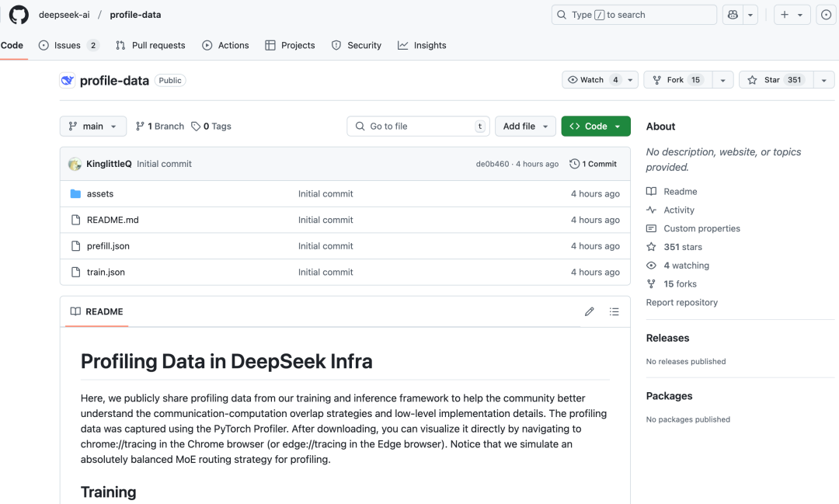Expand the Star lists dropdown arrow

click(824, 80)
